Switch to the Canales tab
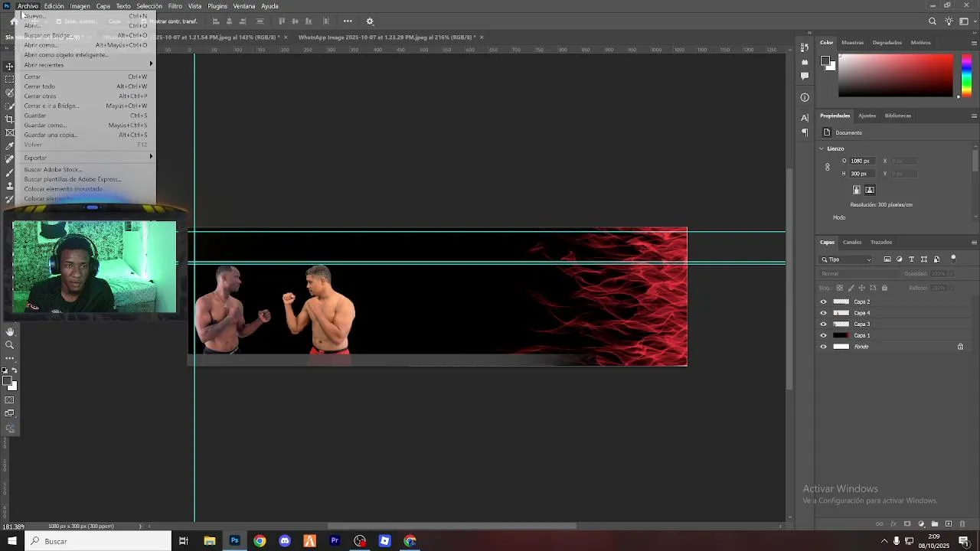The image size is (980, 551). [852, 243]
